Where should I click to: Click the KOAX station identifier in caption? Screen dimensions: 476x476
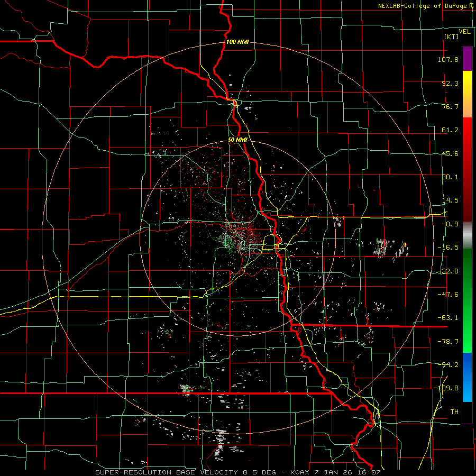(300, 472)
